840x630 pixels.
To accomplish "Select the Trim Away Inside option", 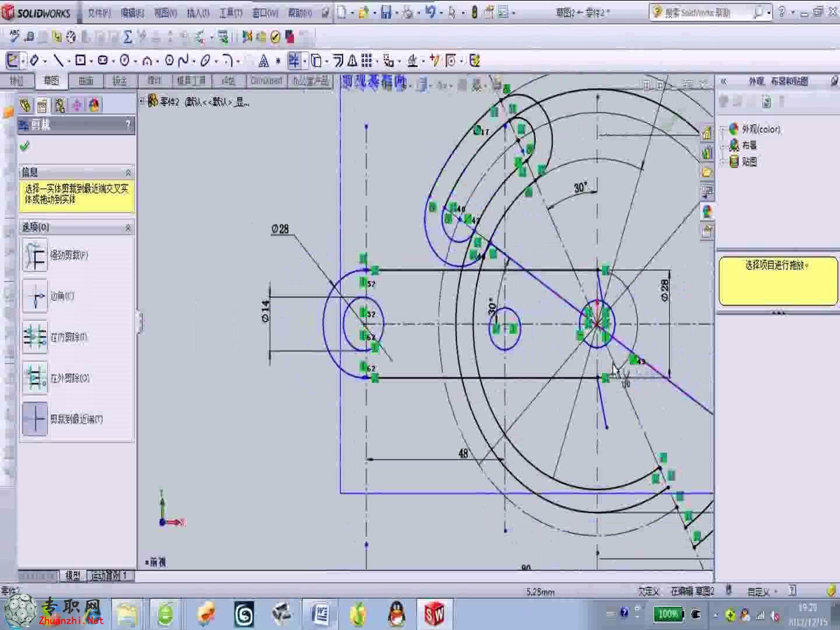I will (35, 337).
